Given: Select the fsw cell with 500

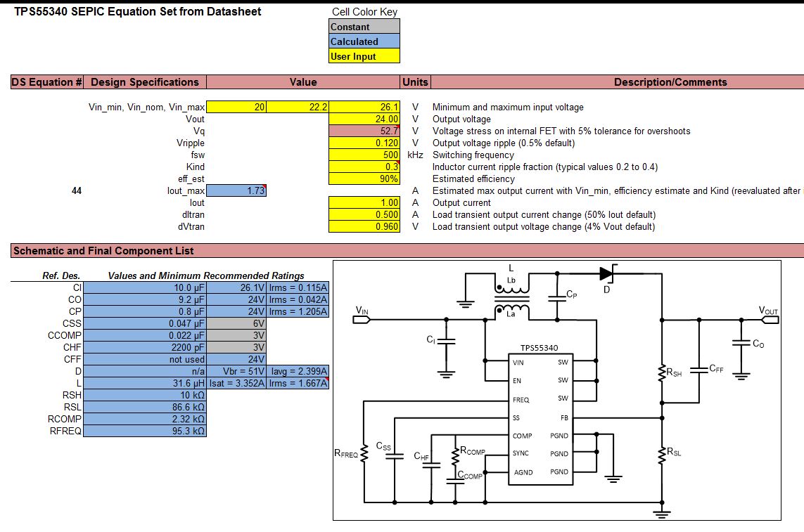Looking at the screenshot, I should (364, 155).
